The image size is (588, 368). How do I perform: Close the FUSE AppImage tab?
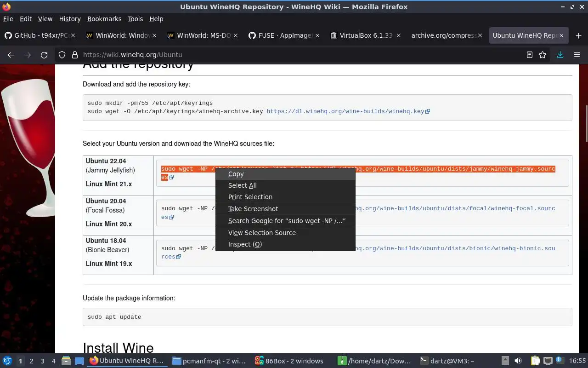(x=317, y=35)
